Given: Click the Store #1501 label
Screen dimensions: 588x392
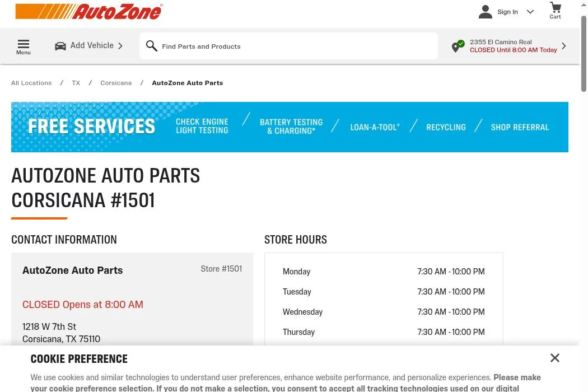Looking at the screenshot, I should pos(221,269).
